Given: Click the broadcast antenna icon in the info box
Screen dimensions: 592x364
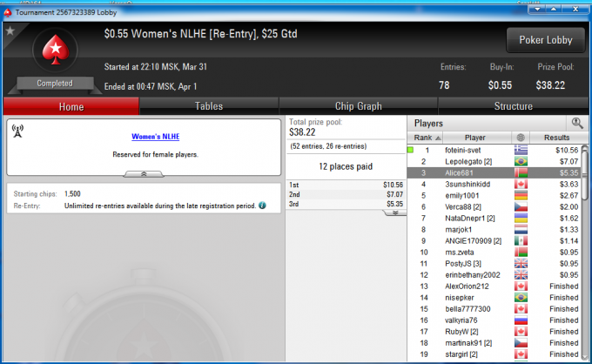Looking at the screenshot, I should [17, 131].
